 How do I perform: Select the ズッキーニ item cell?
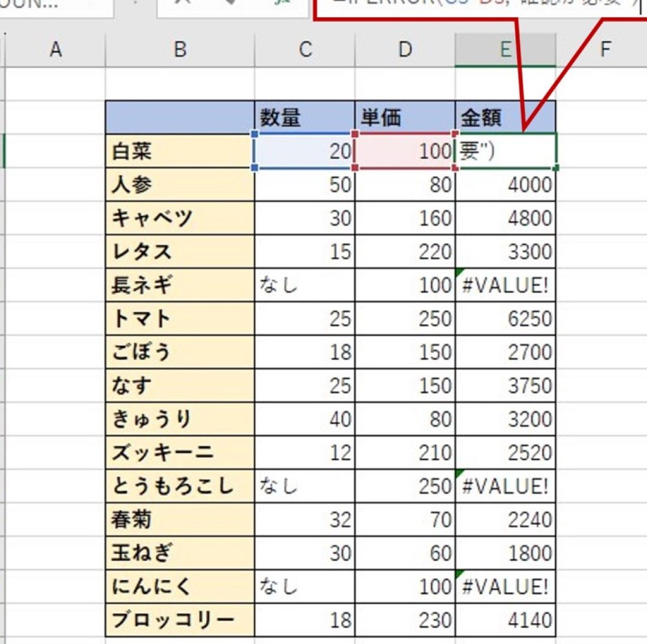pyautogui.click(x=180, y=452)
